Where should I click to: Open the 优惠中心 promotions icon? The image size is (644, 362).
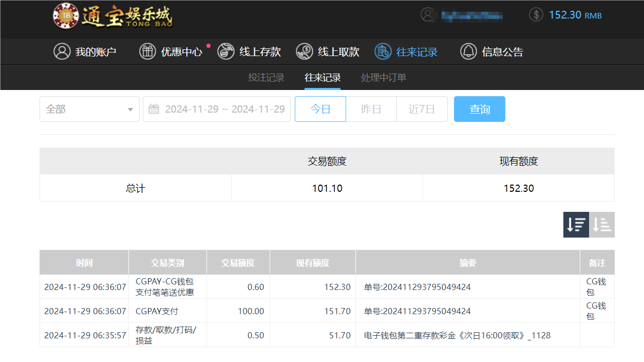[x=147, y=51]
